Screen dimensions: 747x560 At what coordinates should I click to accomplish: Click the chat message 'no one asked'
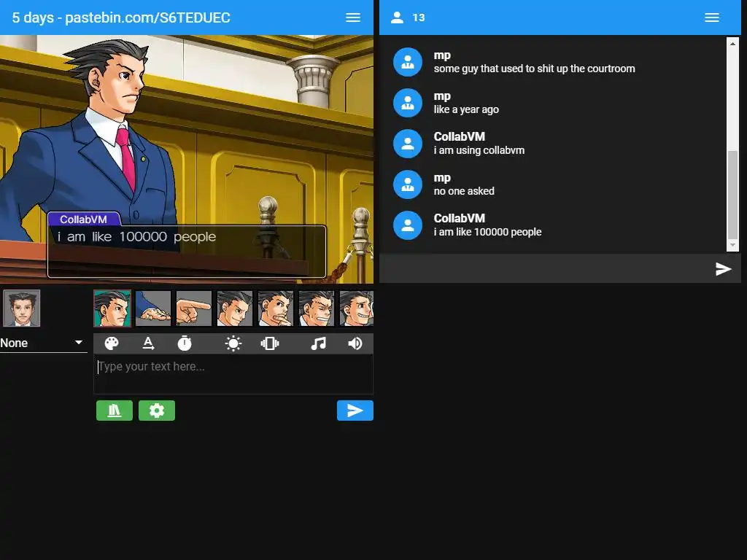(x=463, y=192)
